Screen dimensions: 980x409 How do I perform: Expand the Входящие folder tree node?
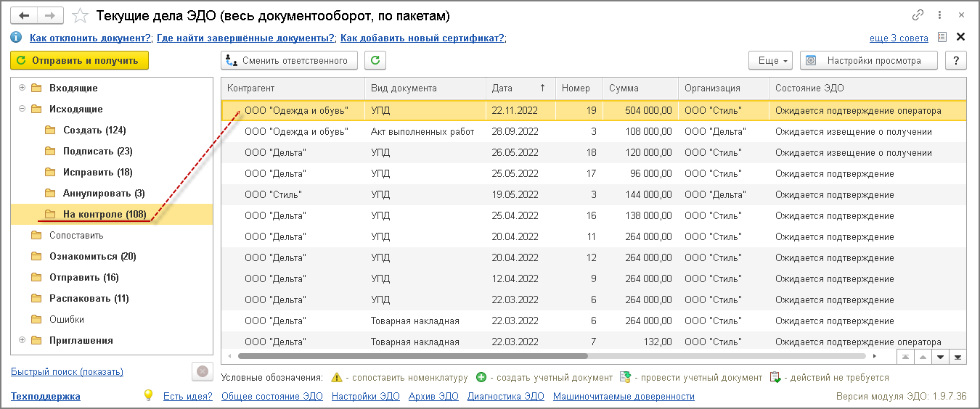(22, 88)
